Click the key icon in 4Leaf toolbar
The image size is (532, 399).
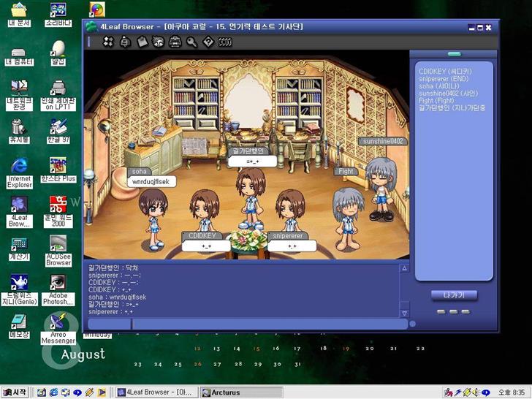pyautogui.click(x=191, y=42)
